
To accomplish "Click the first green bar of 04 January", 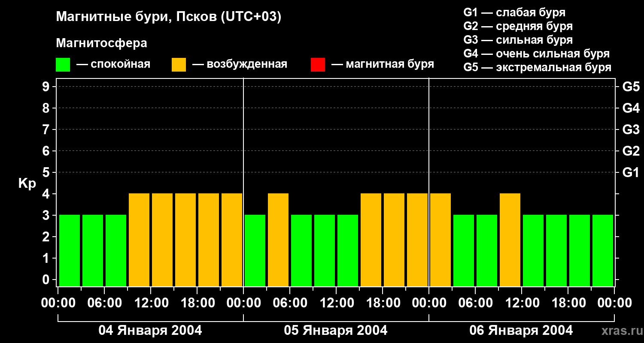I will point(70,250).
